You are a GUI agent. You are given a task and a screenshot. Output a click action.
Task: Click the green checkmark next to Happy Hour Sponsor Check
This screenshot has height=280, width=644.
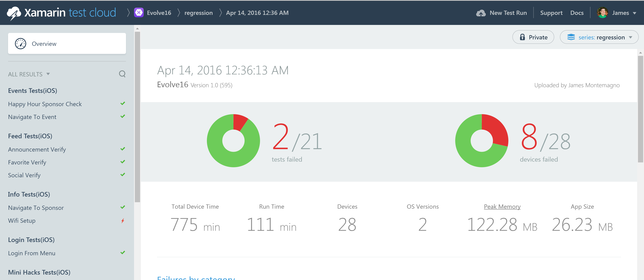click(x=123, y=103)
